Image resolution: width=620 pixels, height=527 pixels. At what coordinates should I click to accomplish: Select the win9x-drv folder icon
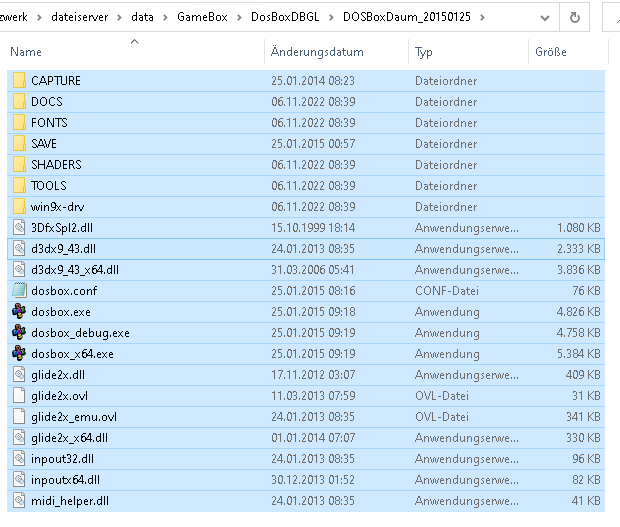19,206
